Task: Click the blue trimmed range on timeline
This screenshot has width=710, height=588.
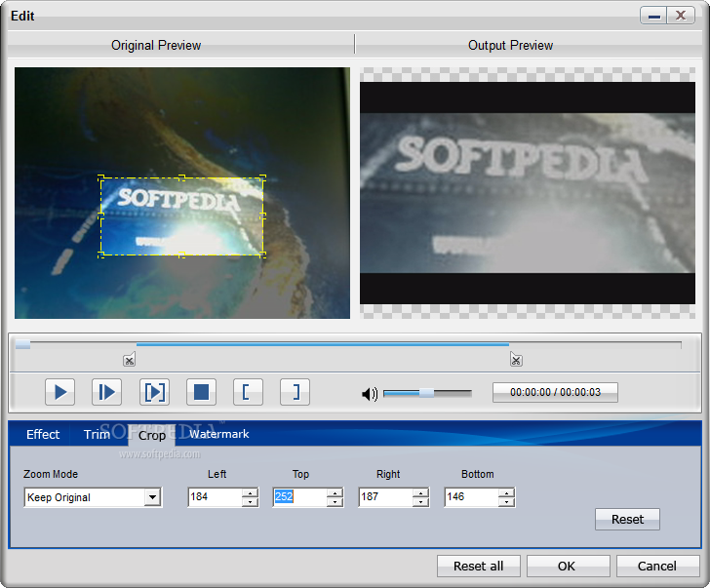Action: [323, 345]
